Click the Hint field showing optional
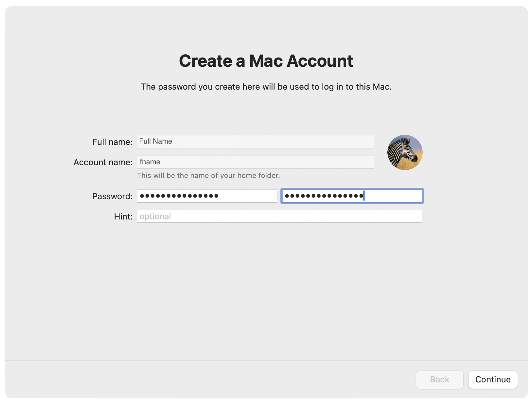Screen dimensions: 532x403 pos(279,217)
